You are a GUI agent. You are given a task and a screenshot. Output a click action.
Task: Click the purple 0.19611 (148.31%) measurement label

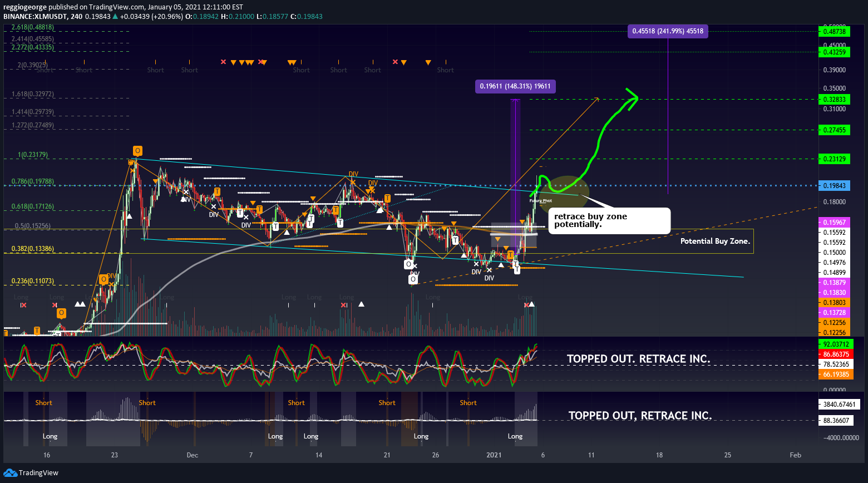516,86
